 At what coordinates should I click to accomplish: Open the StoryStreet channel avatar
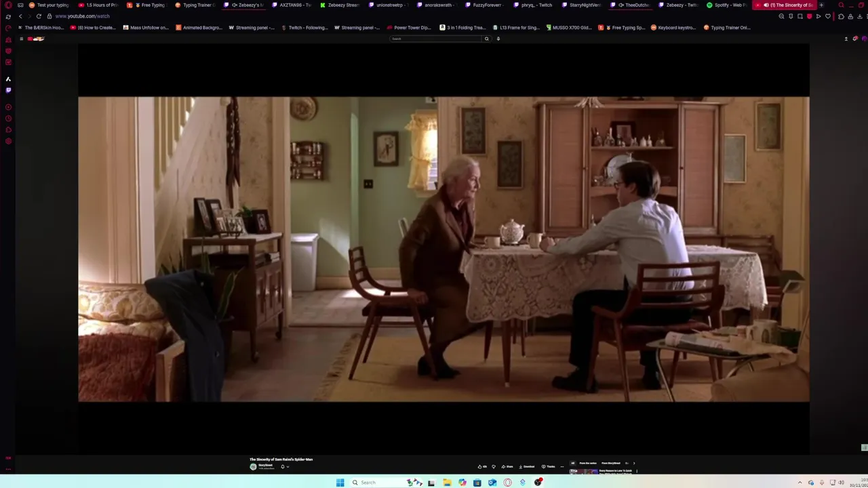(x=253, y=467)
